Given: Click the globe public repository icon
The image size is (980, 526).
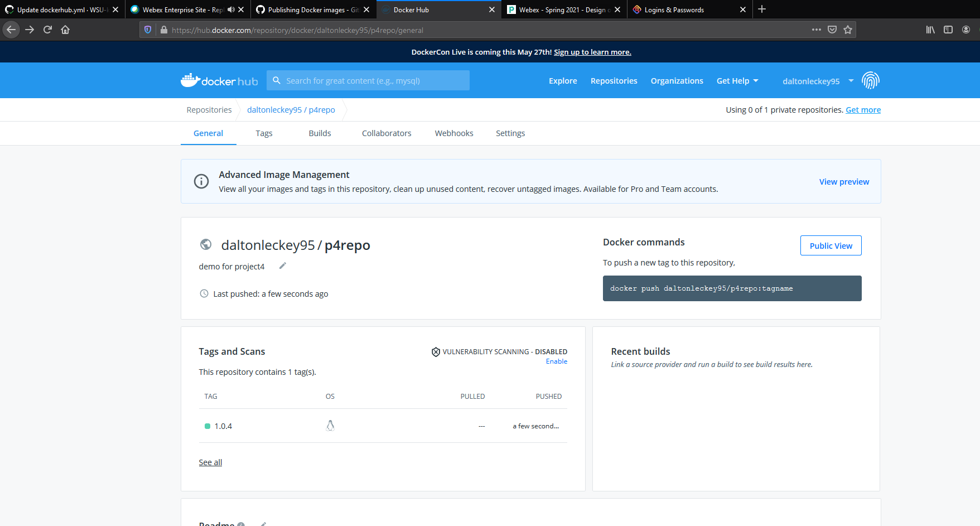Looking at the screenshot, I should pyautogui.click(x=206, y=244).
